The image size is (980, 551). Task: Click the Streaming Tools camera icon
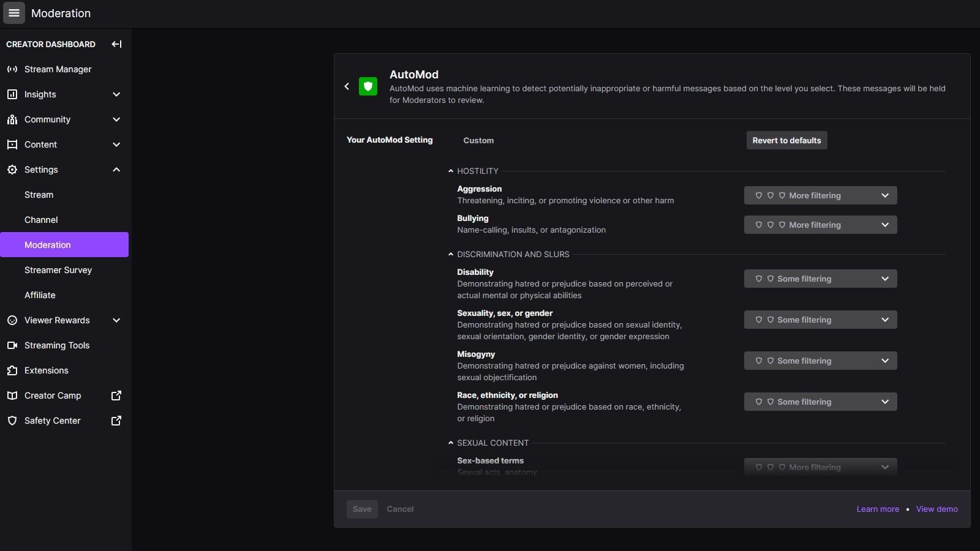[12, 345]
